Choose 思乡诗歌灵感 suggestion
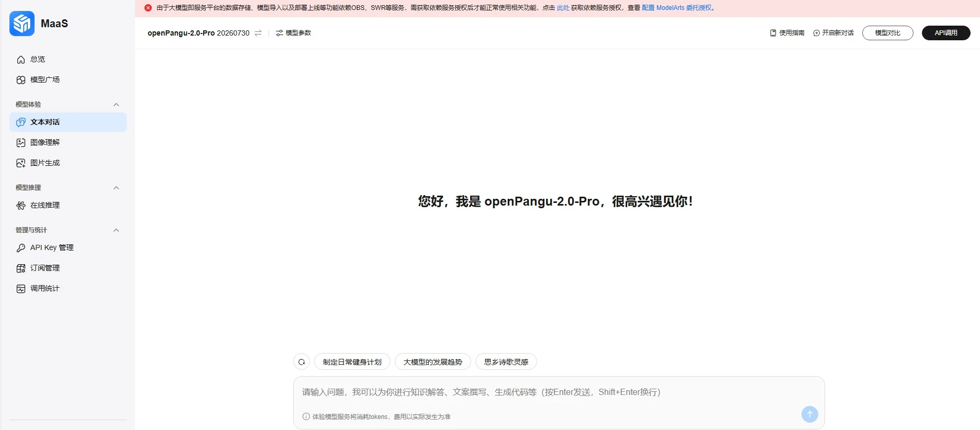This screenshot has height=430, width=980. (506, 362)
